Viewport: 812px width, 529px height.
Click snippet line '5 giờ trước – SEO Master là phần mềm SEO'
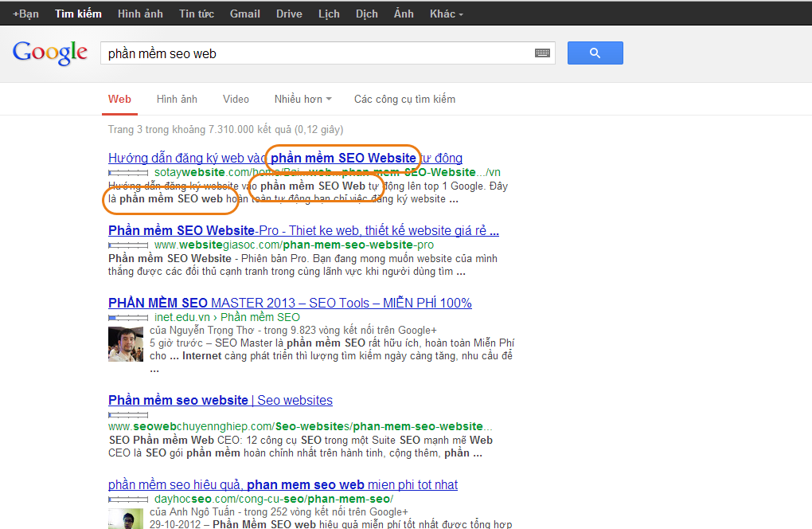332,343
